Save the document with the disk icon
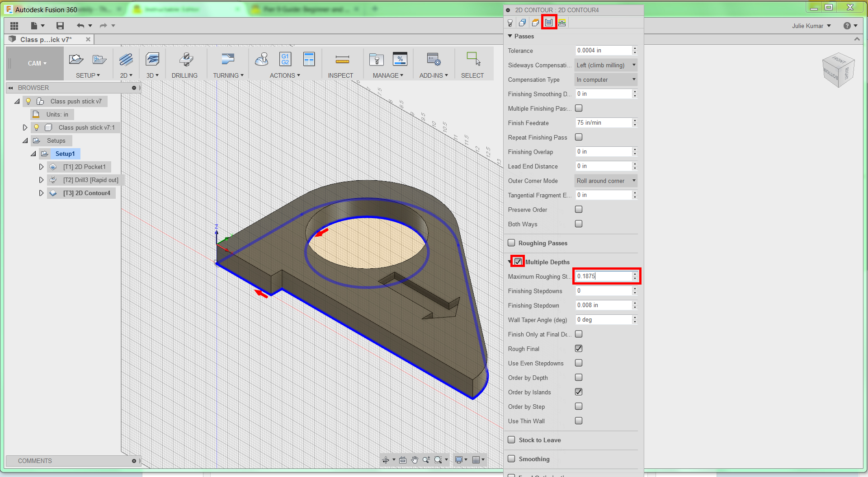The width and height of the screenshot is (868, 477). pos(60,26)
